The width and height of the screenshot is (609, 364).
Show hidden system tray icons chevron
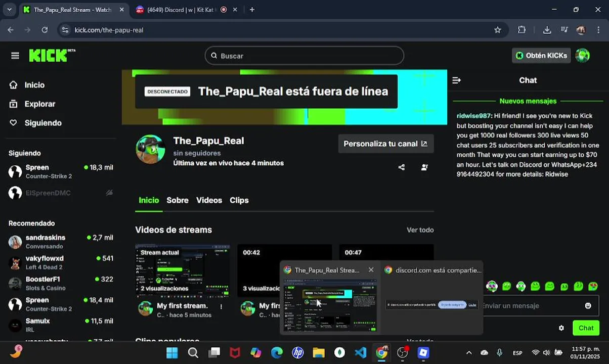pos(469,352)
